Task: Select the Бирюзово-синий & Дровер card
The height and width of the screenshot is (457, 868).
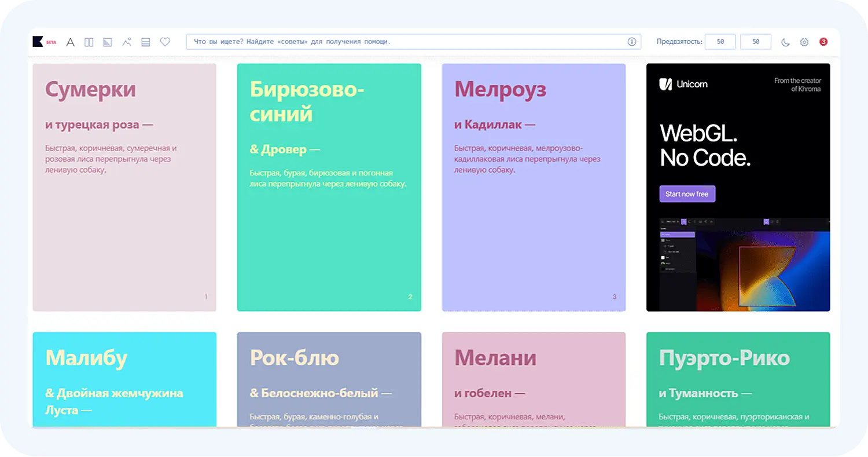Action: (329, 187)
